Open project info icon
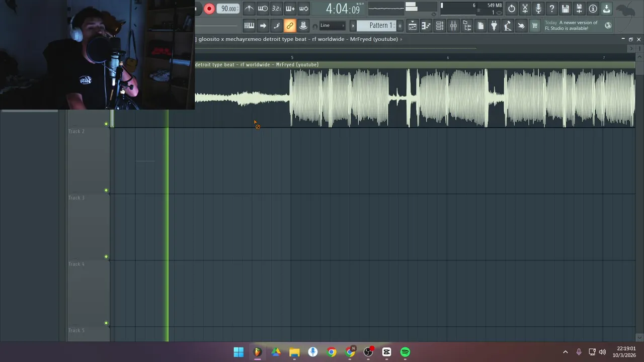 [x=593, y=9]
